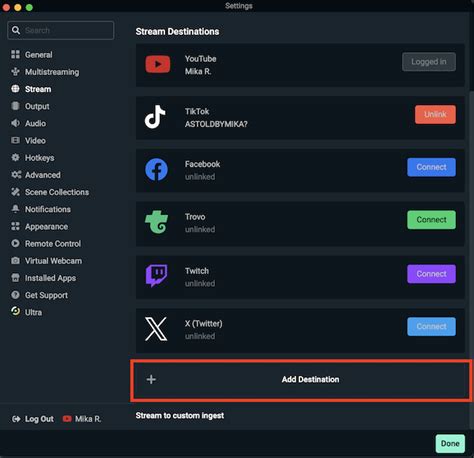Click the Stream Destinations heading
This screenshot has height=458, width=474.
pyautogui.click(x=177, y=31)
